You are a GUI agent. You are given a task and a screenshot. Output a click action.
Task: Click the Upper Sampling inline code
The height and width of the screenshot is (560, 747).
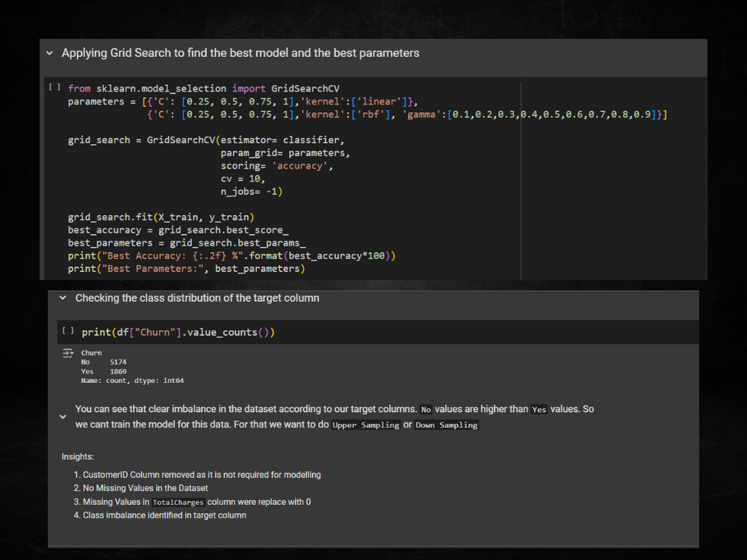point(366,425)
